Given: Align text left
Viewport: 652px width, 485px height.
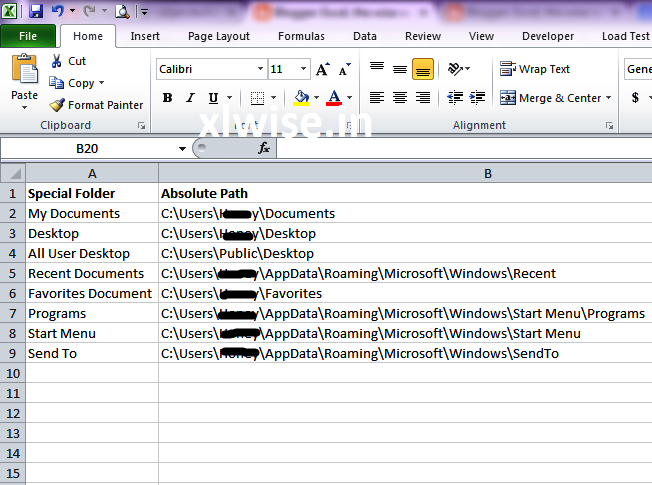Looking at the screenshot, I should click(x=377, y=98).
